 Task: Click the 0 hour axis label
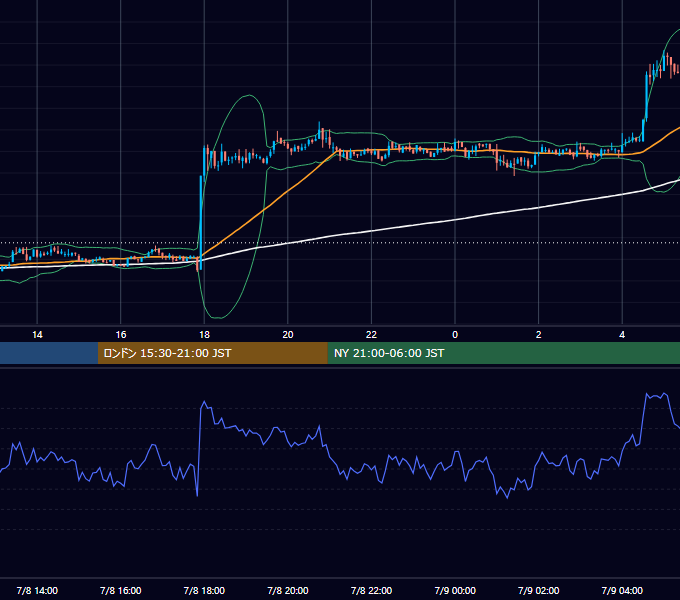(455, 335)
